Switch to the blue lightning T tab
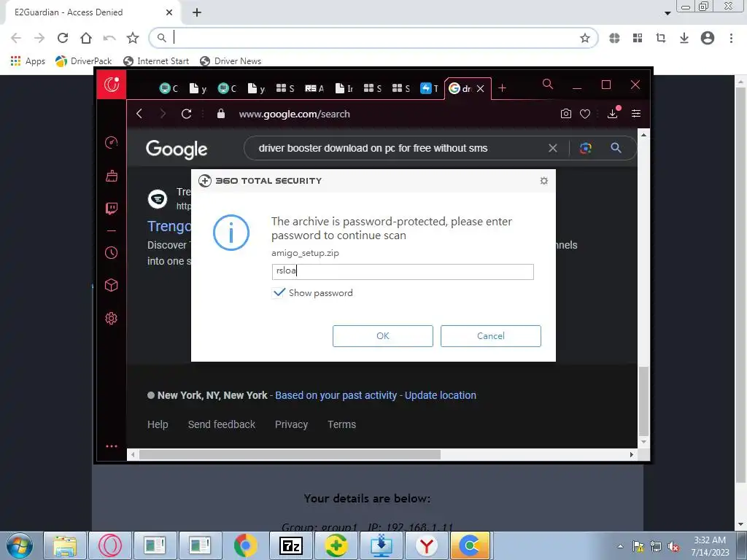The height and width of the screenshot is (560, 747). (429, 88)
